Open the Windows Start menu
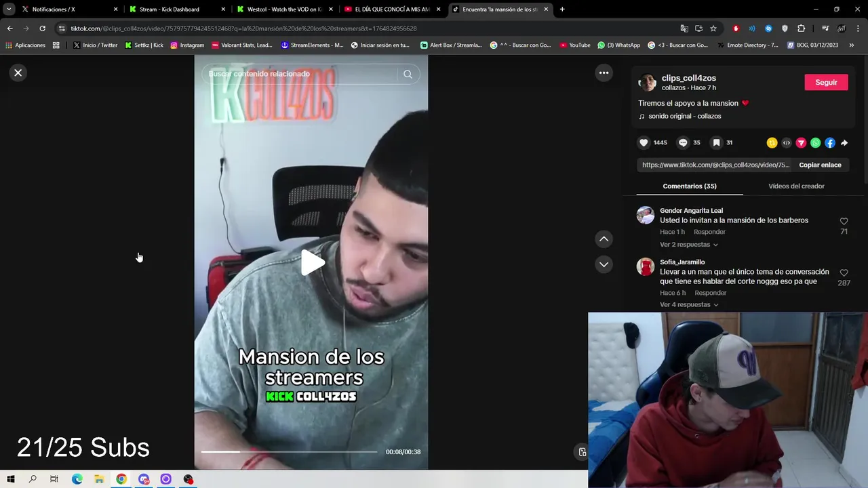The width and height of the screenshot is (868, 488). [11, 479]
